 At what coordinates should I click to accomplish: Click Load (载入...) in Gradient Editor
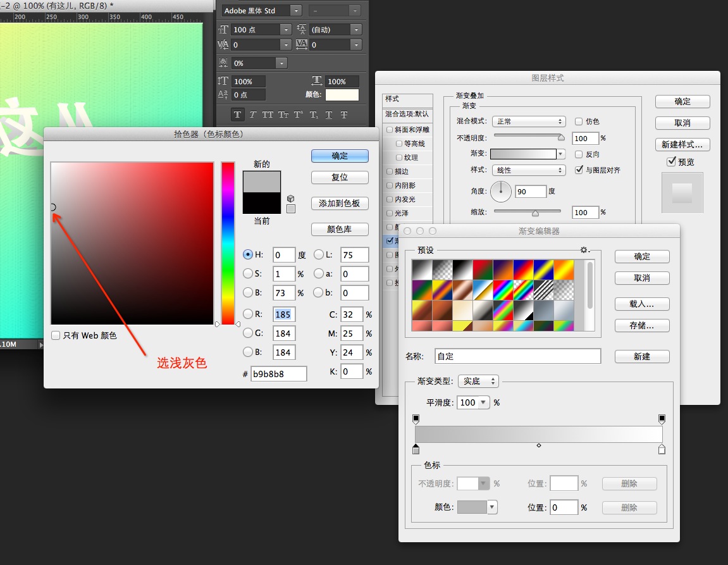642,304
